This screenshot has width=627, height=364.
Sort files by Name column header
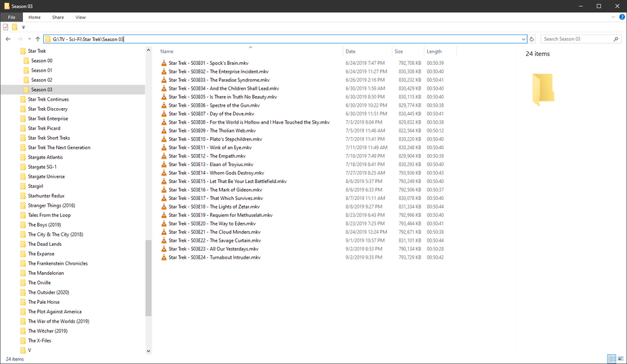pyautogui.click(x=250, y=51)
